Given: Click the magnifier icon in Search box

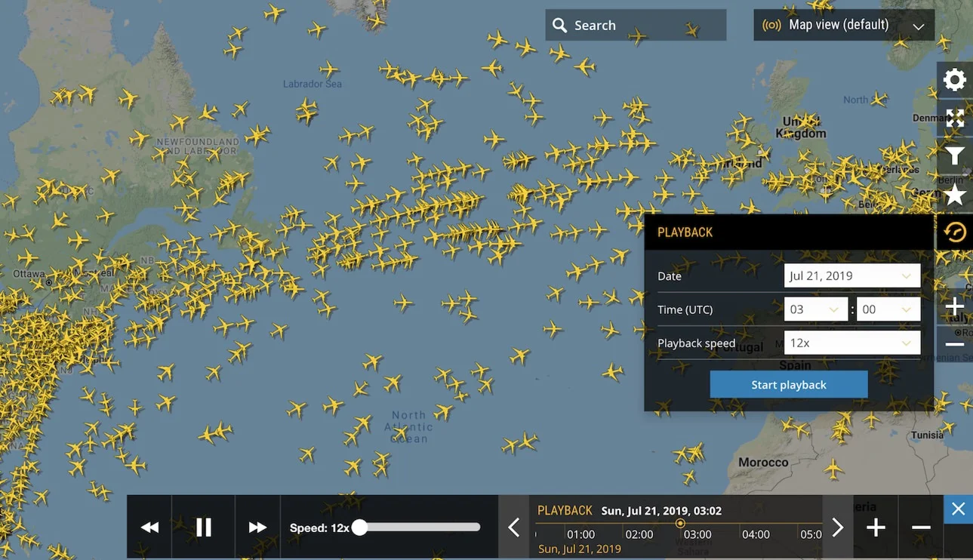Looking at the screenshot, I should click(x=559, y=26).
